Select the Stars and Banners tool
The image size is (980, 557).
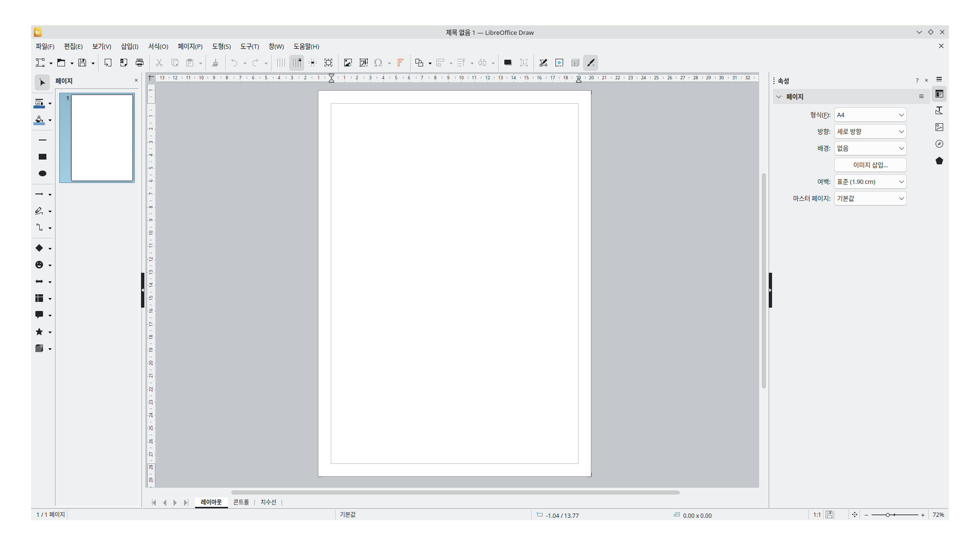coord(39,332)
